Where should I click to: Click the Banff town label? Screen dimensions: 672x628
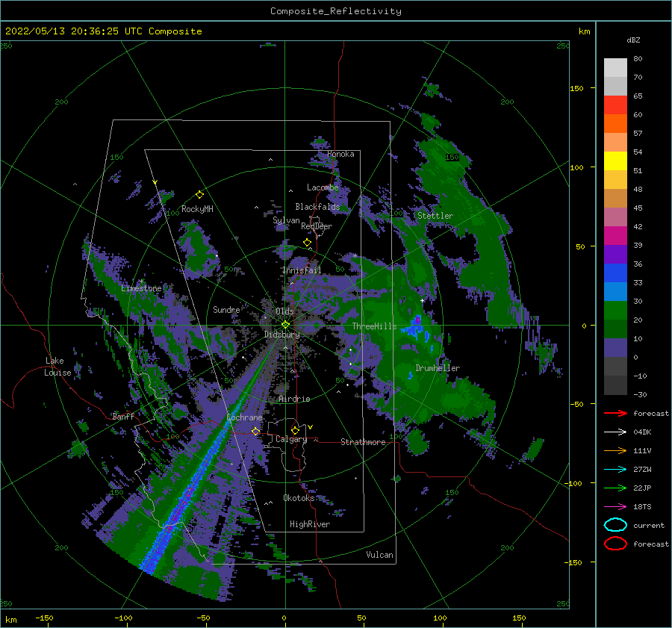click(123, 417)
